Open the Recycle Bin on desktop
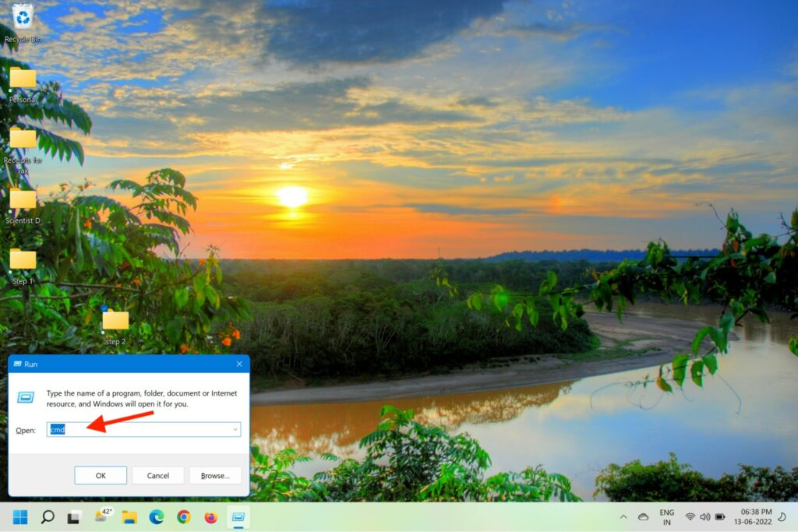 click(23, 16)
